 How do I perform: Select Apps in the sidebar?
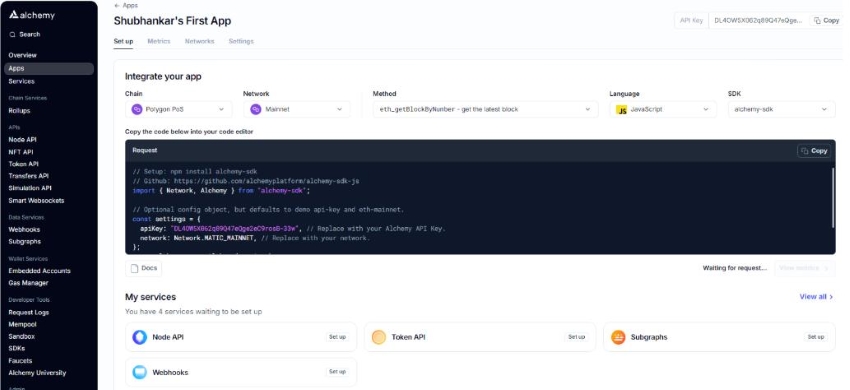[x=49, y=68]
